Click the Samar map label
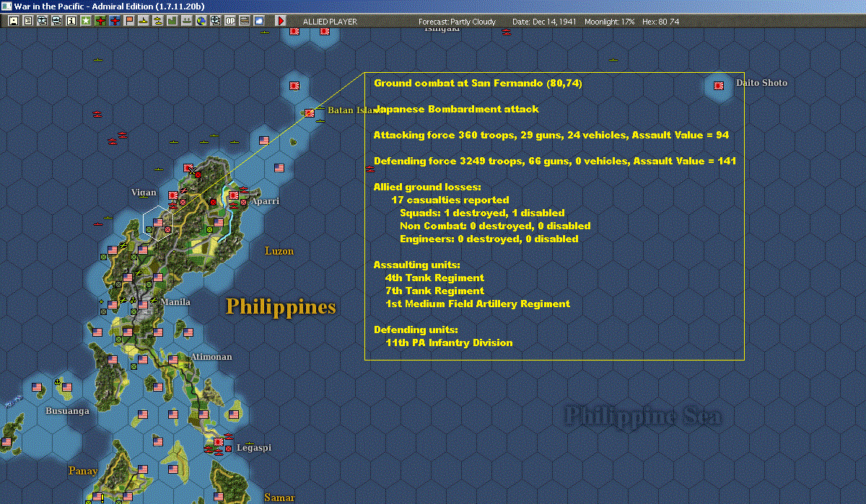866x504 pixels. tap(279, 498)
